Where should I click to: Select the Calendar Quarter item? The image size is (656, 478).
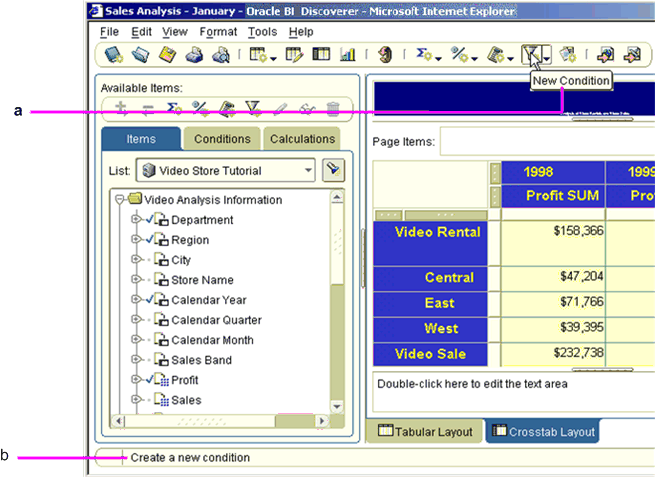coord(216,320)
